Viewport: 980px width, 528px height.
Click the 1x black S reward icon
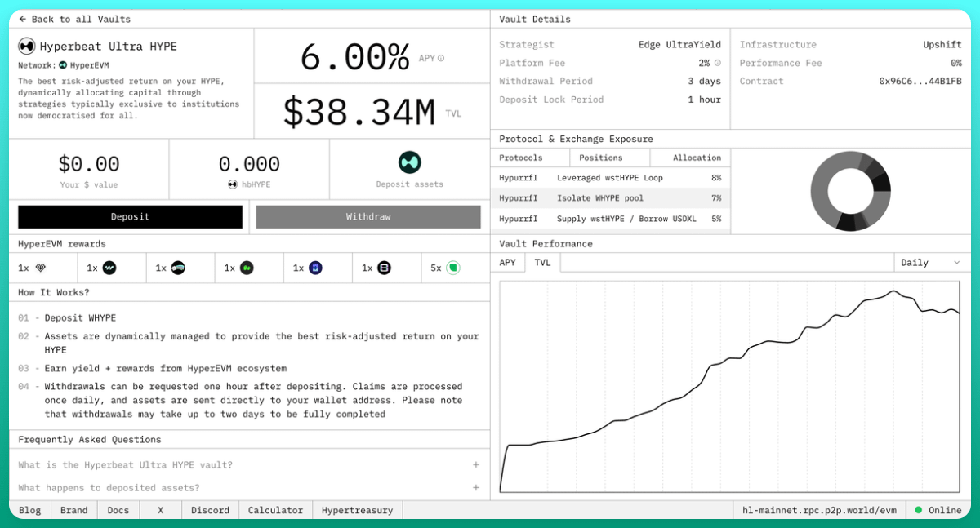pos(384,268)
